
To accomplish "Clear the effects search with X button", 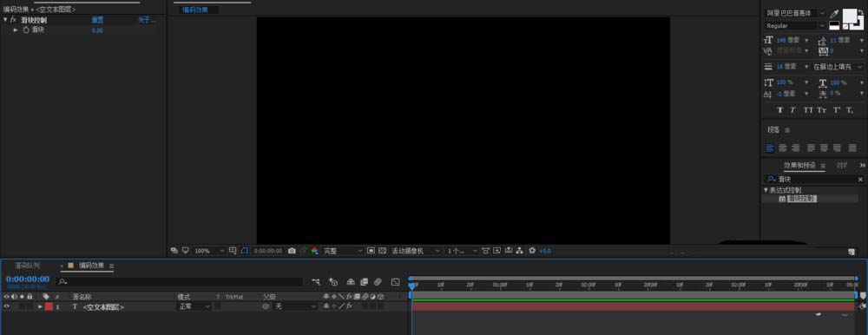I will [860, 180].
